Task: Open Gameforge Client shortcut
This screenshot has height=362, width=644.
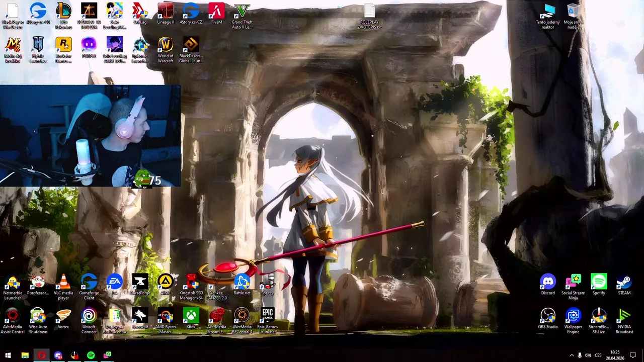Action: 89,287
